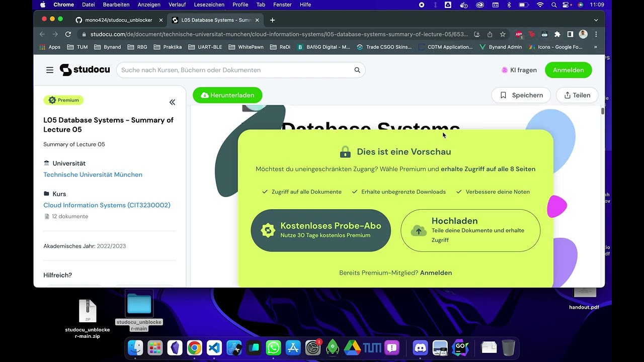Toggle Chrome side panel

570,34
